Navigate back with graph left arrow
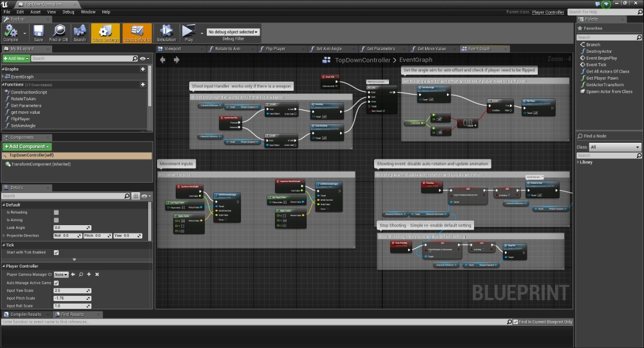The image size is (644, 348). pyautogui.click(x=162, y=60)
